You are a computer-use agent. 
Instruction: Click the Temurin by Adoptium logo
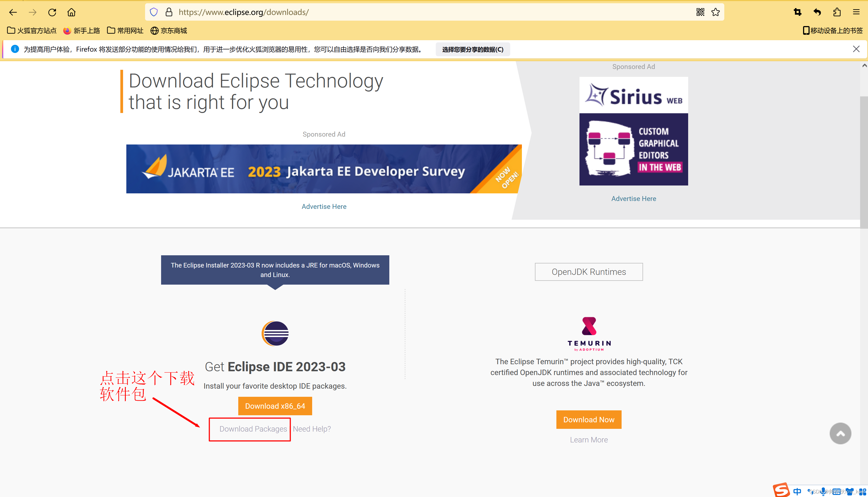pos(589,334)
